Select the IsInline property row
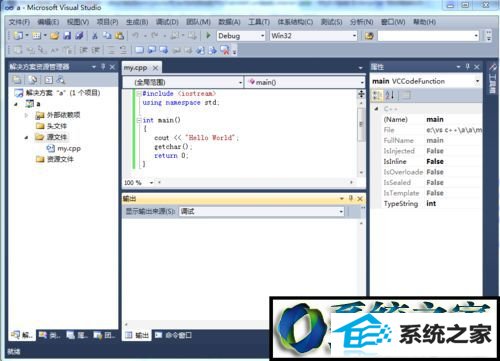This screenshot has width=500, height=361. (x=432, y=161)
